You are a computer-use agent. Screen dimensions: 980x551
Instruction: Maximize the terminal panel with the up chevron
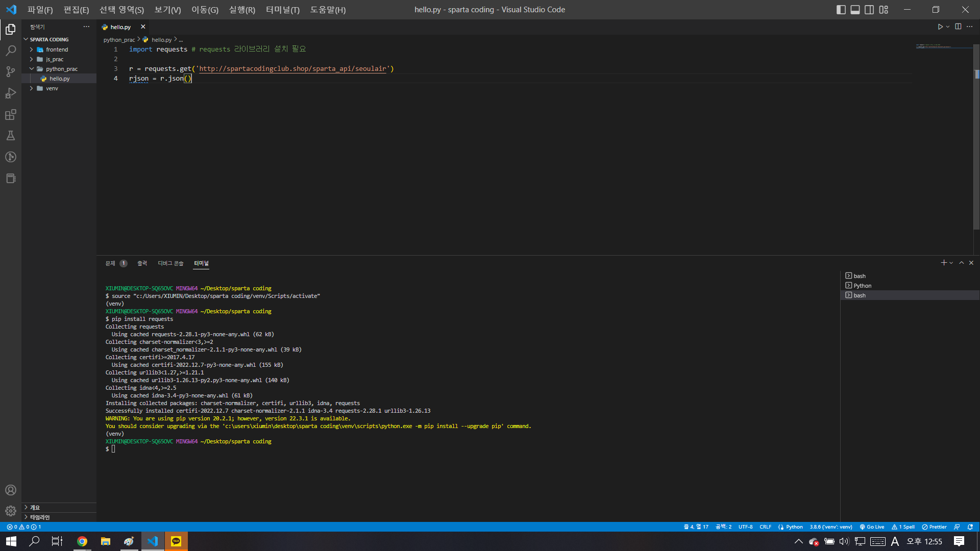pos(962,263)
